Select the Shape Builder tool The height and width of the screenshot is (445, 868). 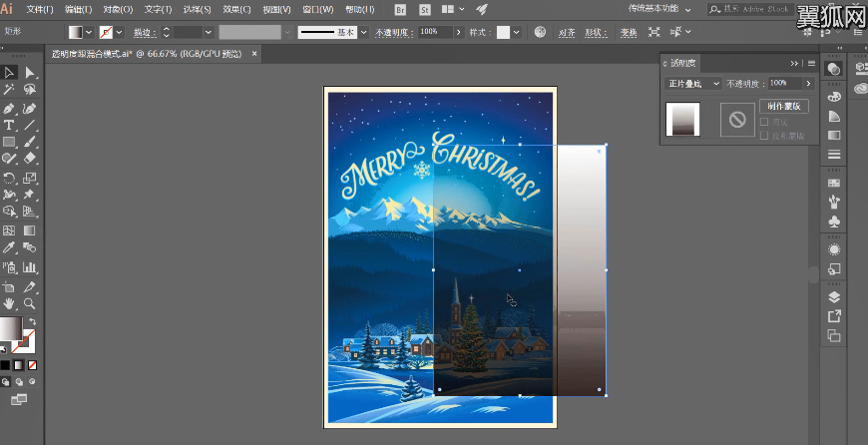pyautogui.click(x=9, y=212)
